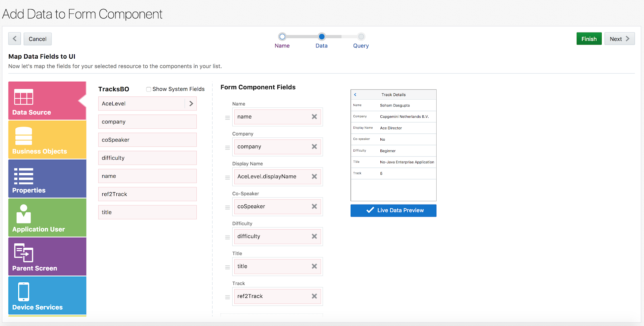Toggle the Live Data Preview button

coord(393,210)
